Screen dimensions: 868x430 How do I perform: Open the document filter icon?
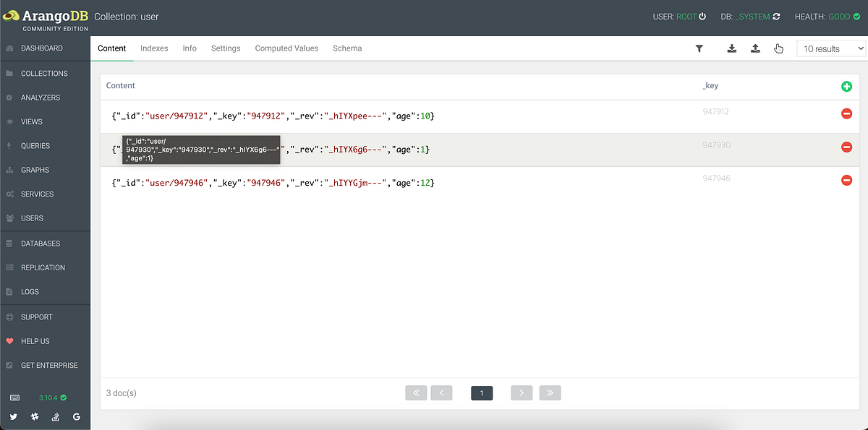pos(699,48)
